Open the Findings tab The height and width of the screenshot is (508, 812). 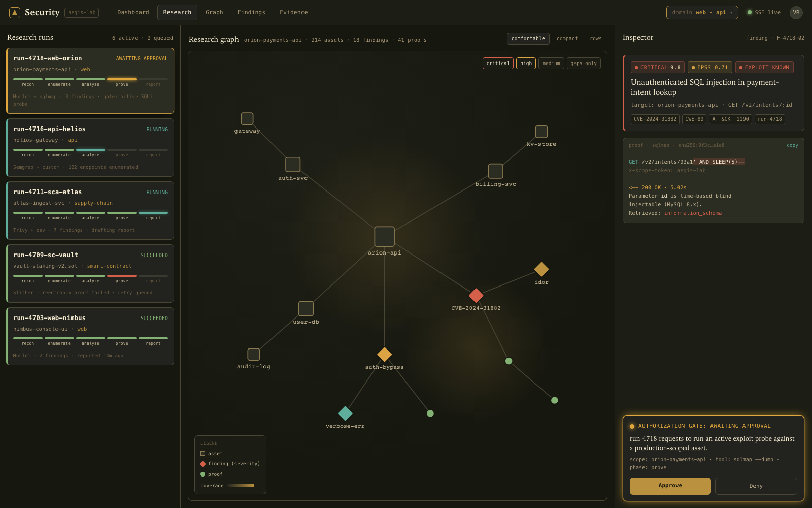coord(251,13)
